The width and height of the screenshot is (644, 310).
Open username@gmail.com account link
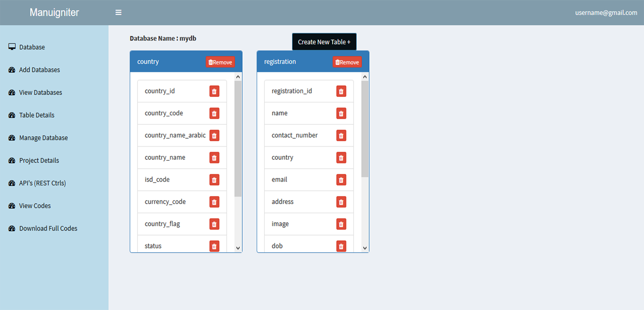[x=606, y=13]
